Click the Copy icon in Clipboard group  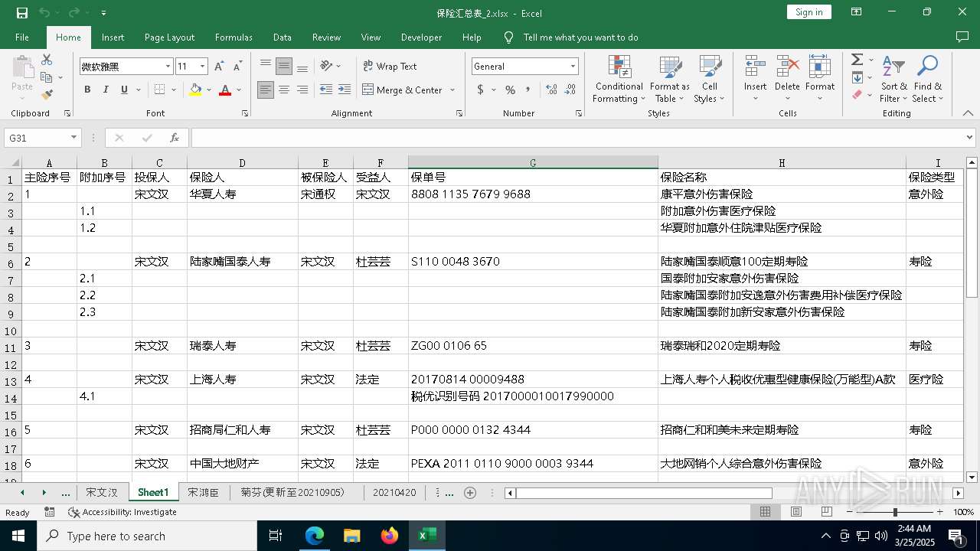click(x=47, y=77)
